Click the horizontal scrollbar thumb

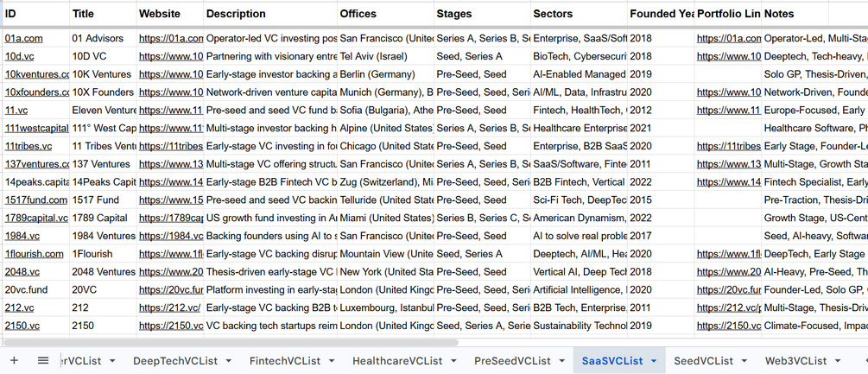click(x=231, y=342)
